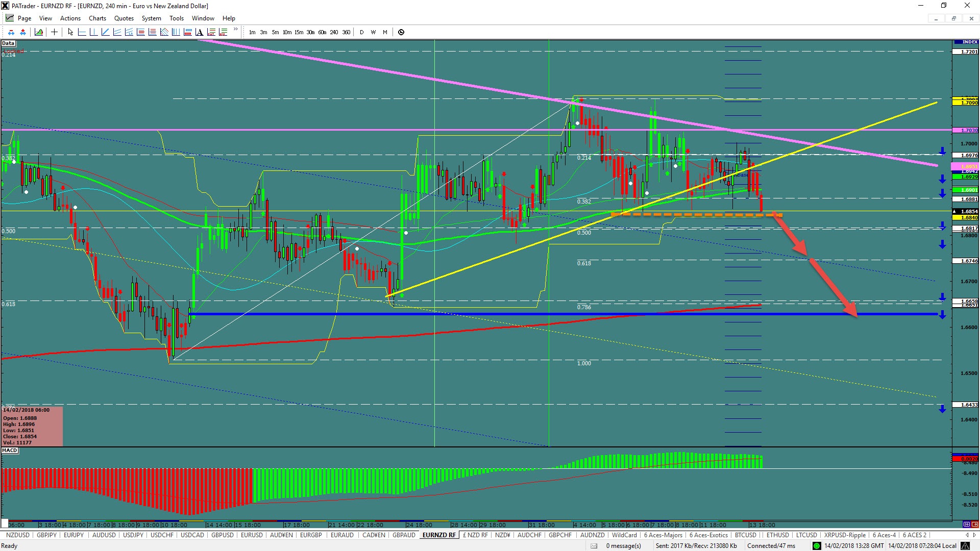Image resolution: width=980 pixels, height=551 pixels.
Task: Switch to the GBPAUD page tab
Action: tap(404, 535)
